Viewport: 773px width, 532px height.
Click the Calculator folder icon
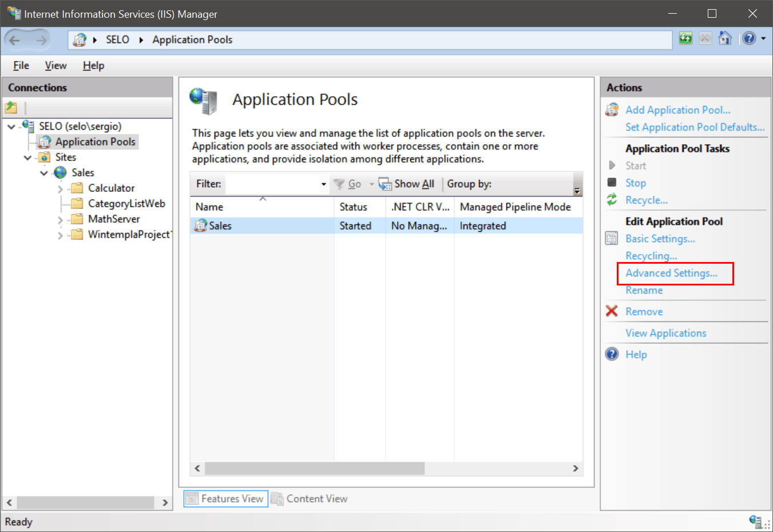pyautogui.click(x=77, y=188)
